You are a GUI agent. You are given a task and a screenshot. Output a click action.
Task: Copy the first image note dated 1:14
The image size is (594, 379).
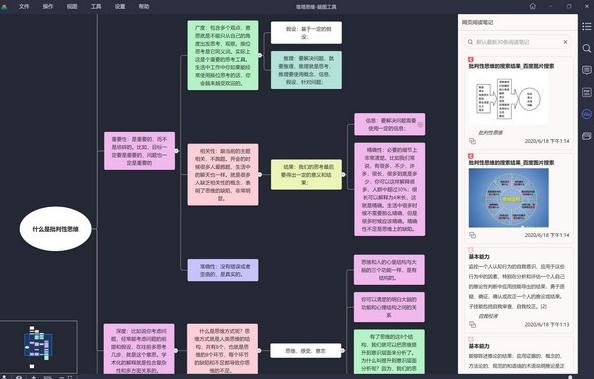[472, 141]
